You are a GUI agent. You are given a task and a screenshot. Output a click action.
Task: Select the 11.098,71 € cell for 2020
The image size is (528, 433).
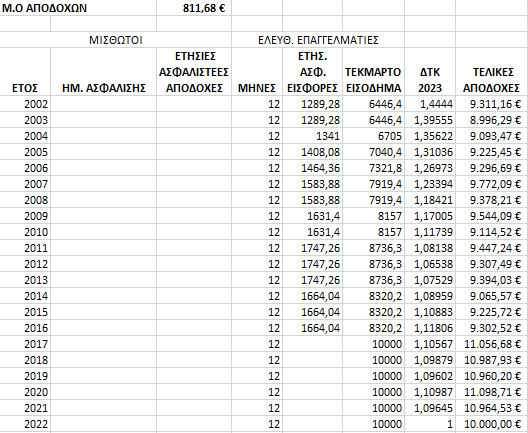(492, 392)
